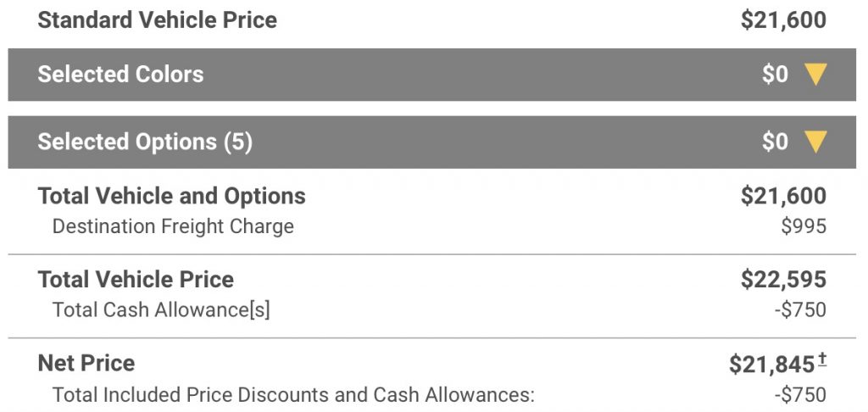This screenshot has height=412, width=868.
Task: Expand the Selected Colors yellow arrow
Action: (x=815, y=75)
